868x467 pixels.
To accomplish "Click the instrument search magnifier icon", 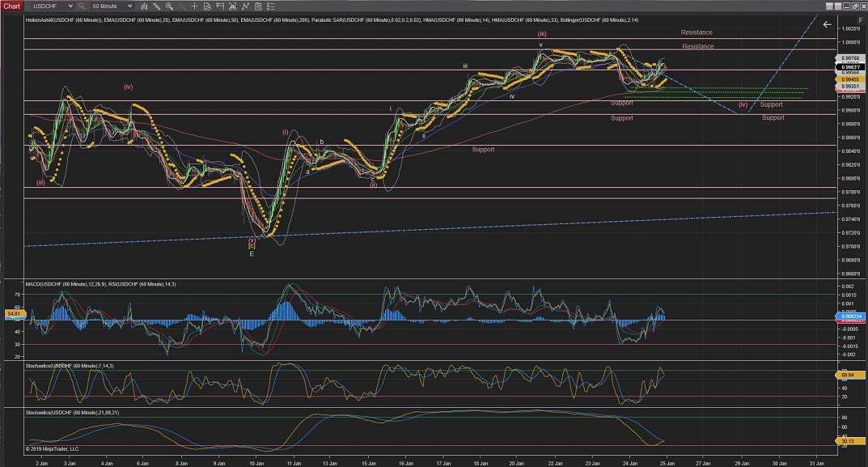I will coord(82,6).
